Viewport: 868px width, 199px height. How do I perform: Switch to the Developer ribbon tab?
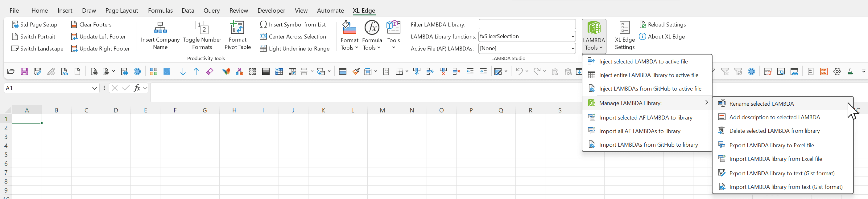click(271, 10)
